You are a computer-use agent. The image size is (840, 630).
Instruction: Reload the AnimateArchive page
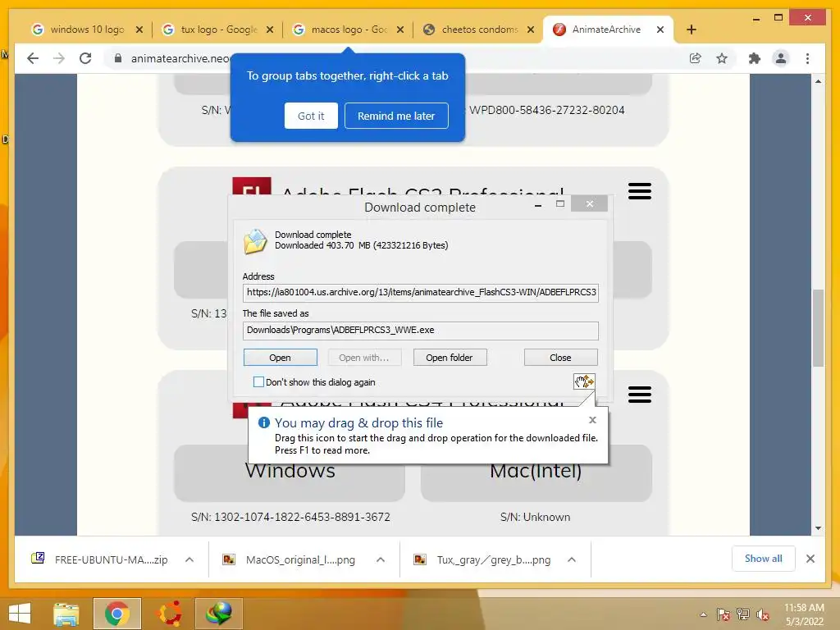(85, 58)
